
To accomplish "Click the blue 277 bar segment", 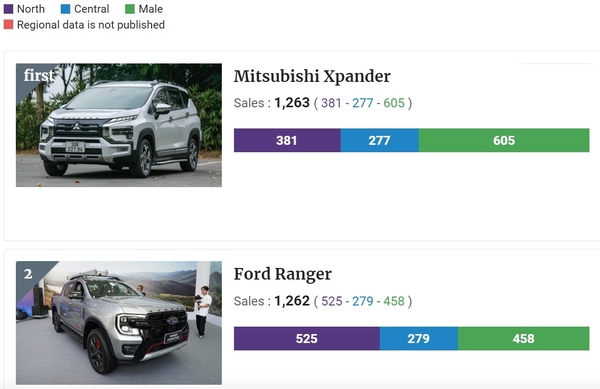I will [x=380, y=140].
